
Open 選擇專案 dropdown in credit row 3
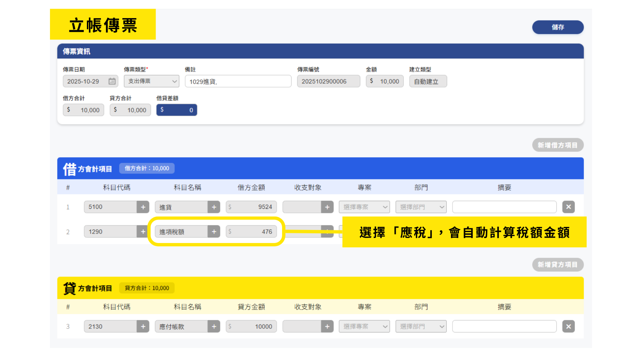tap(364, 326)
